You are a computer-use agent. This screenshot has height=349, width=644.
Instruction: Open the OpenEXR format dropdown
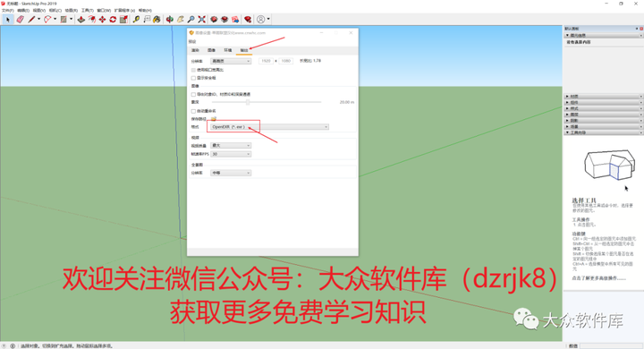269,127
